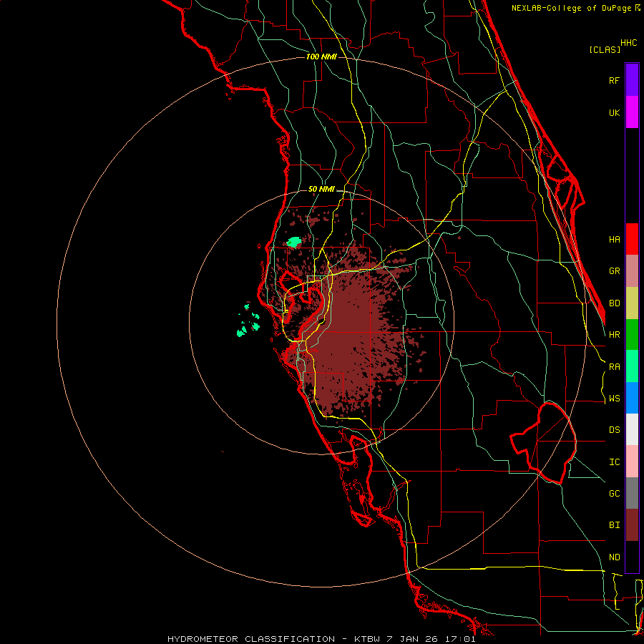Click the "GR" legend label
The width and height of the screenshot is (644, 644).
coord(614,271)
